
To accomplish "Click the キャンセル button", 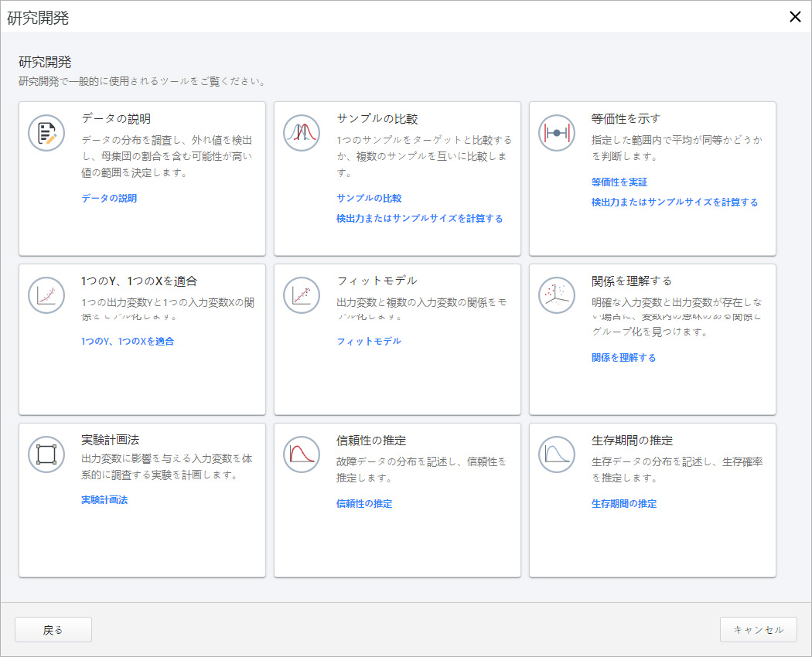I will click(759, 629).
